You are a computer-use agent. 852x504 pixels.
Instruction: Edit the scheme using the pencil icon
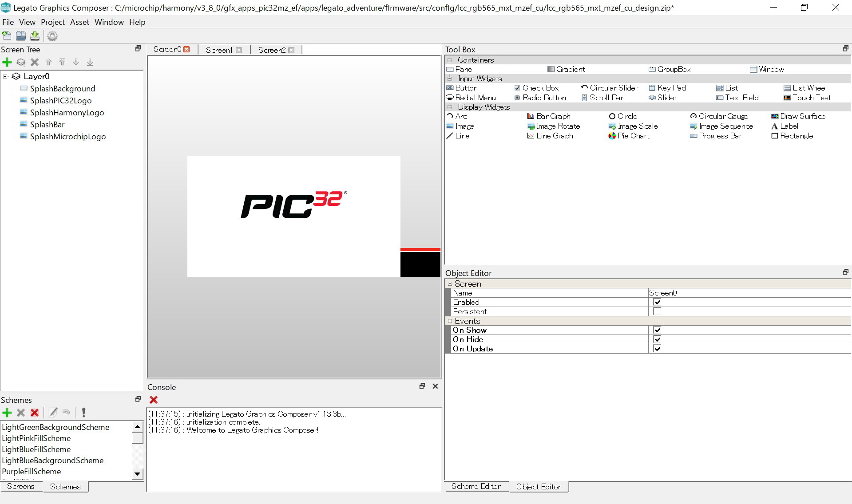(53, 413)
